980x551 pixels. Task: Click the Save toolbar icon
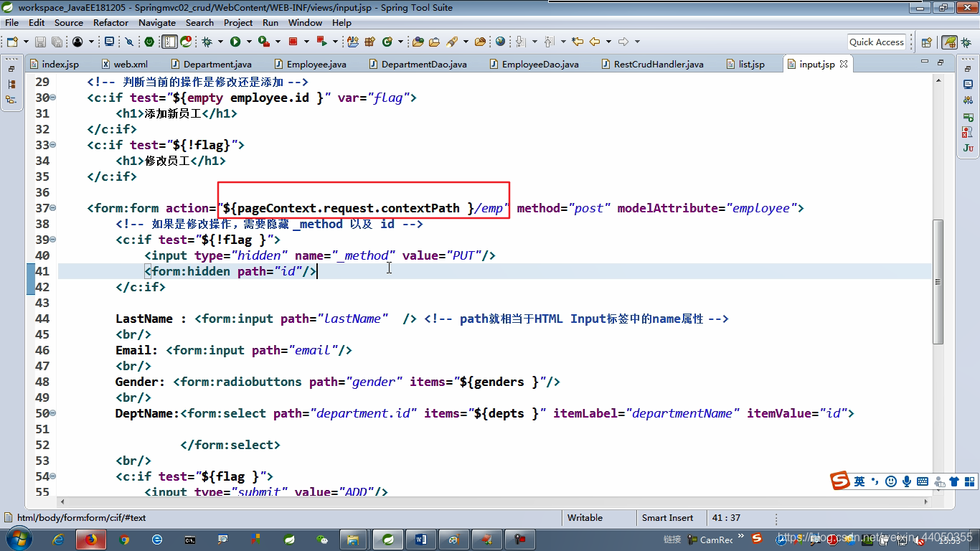pos(40,42)
